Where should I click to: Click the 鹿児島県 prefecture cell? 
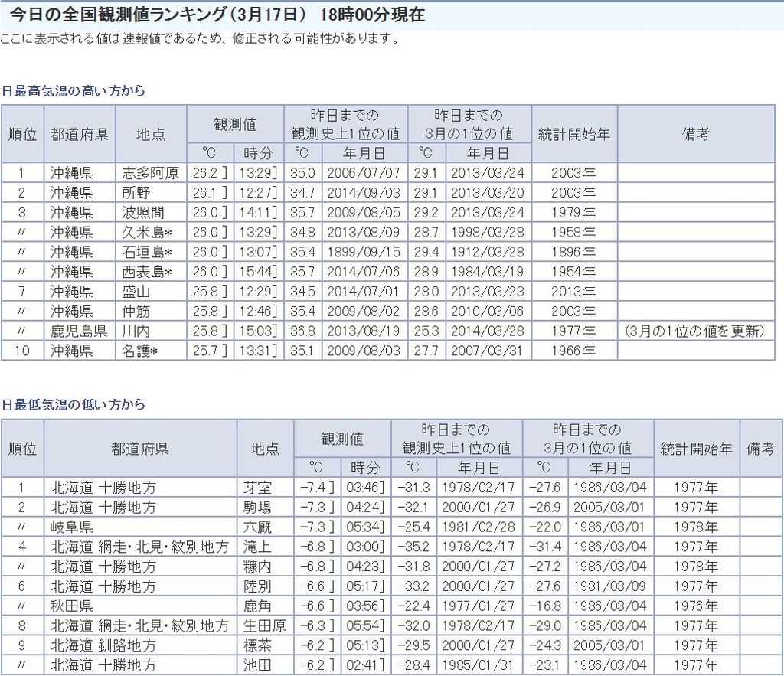[x=79, y=331]
